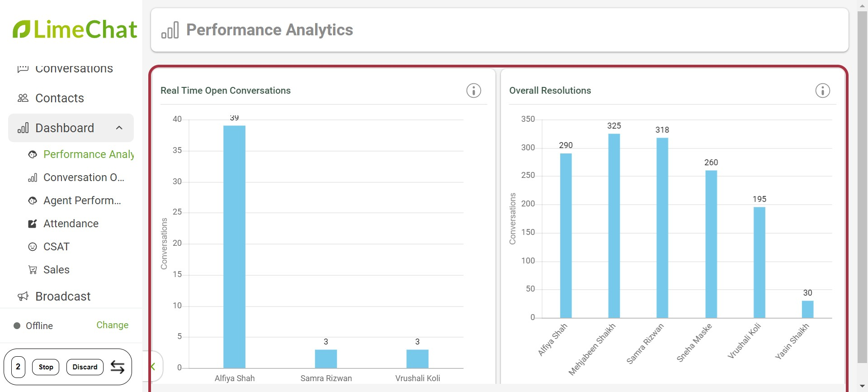This screenshot has width=868, height=392.
Task: Click the Stop recording button
Action: (46, 367)
